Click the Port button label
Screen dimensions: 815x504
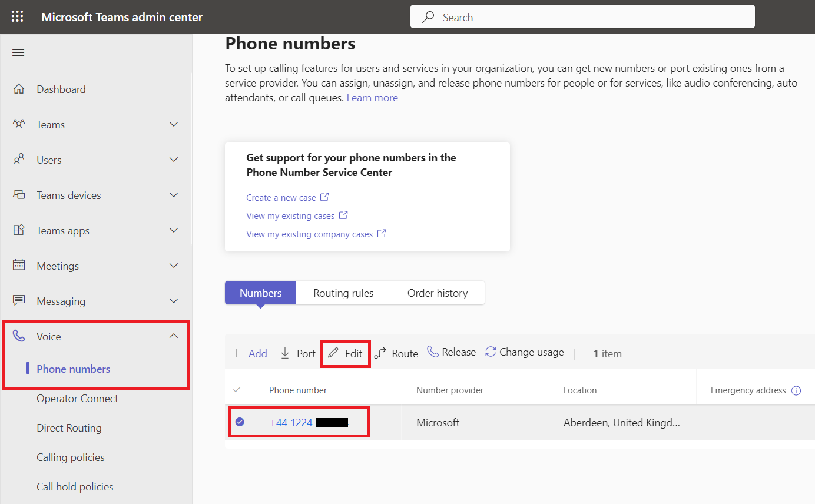[x=306, y=354]
